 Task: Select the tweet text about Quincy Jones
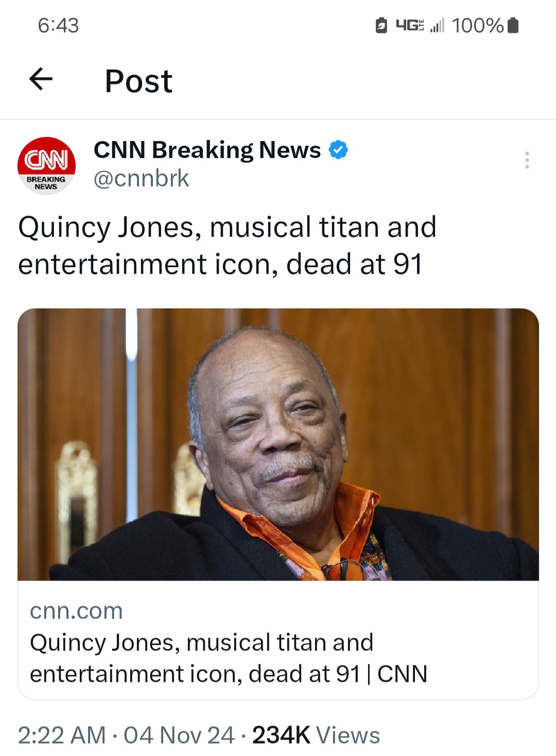(227, 246)
